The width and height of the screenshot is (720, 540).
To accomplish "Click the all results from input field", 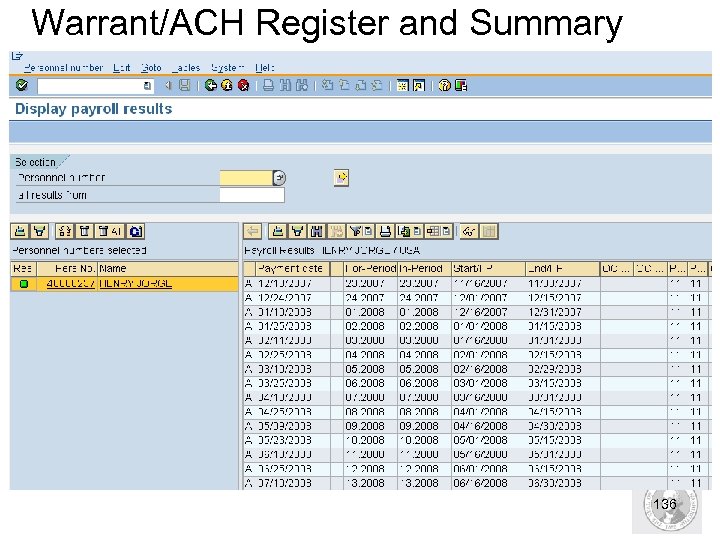I will coord(252,195).
